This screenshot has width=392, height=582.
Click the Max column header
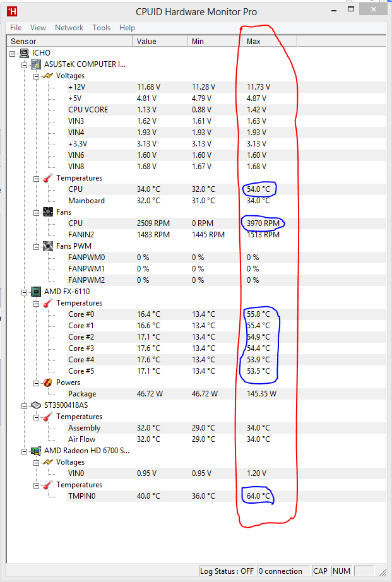point(270,42)
